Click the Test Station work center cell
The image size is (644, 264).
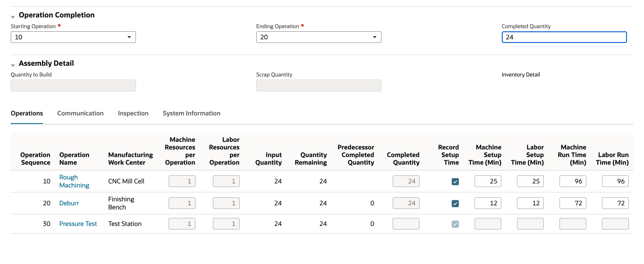[125, 224]
